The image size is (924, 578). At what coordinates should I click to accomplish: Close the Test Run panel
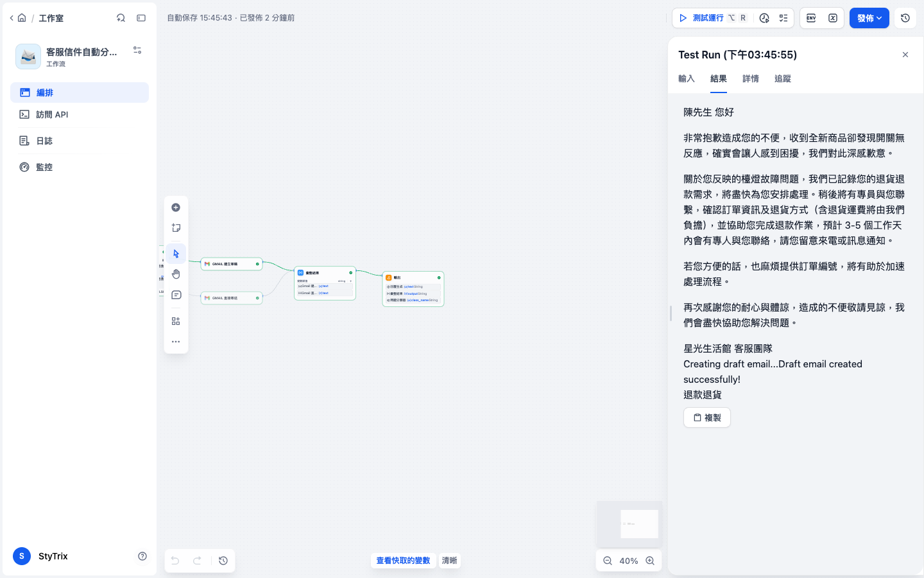pyautogui.click(x=905, y=55)
